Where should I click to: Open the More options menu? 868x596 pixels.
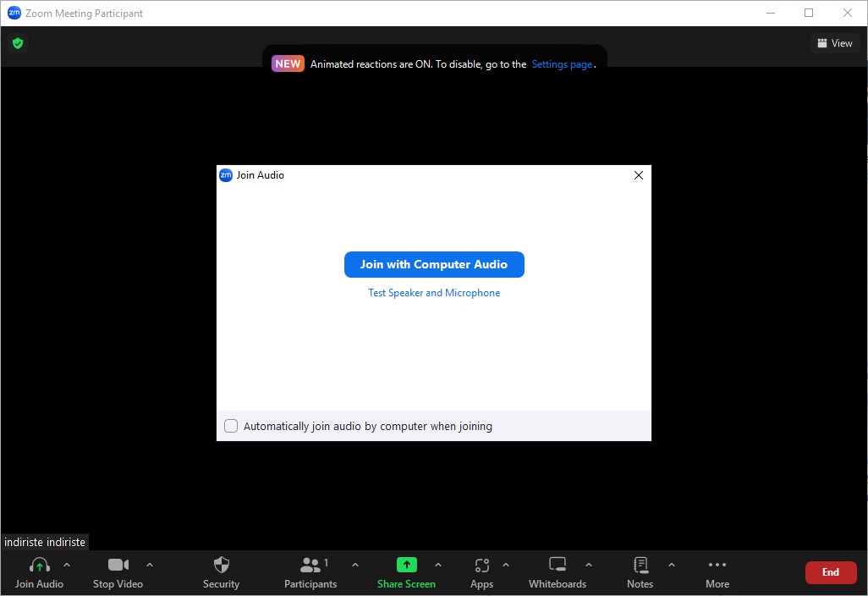pyautogui.click(x=717, y=573)
